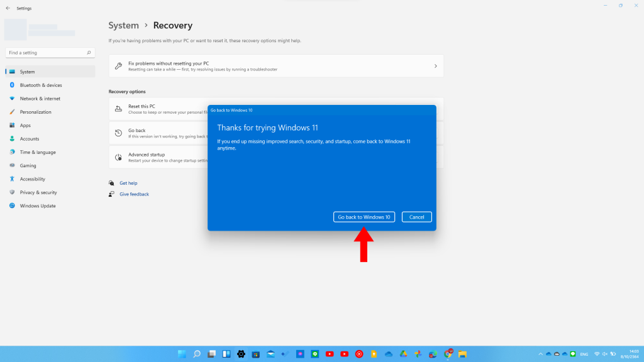Confirm with Go back to Windows 10 button

364,217
